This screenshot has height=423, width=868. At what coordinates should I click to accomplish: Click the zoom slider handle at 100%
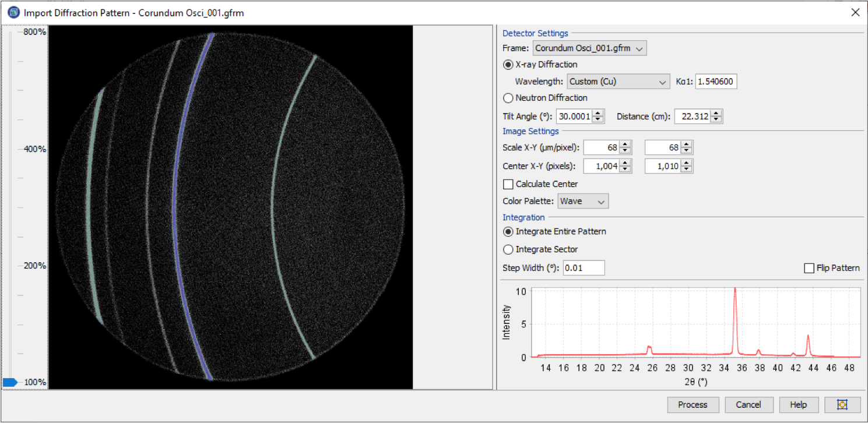tap(10, 382)
